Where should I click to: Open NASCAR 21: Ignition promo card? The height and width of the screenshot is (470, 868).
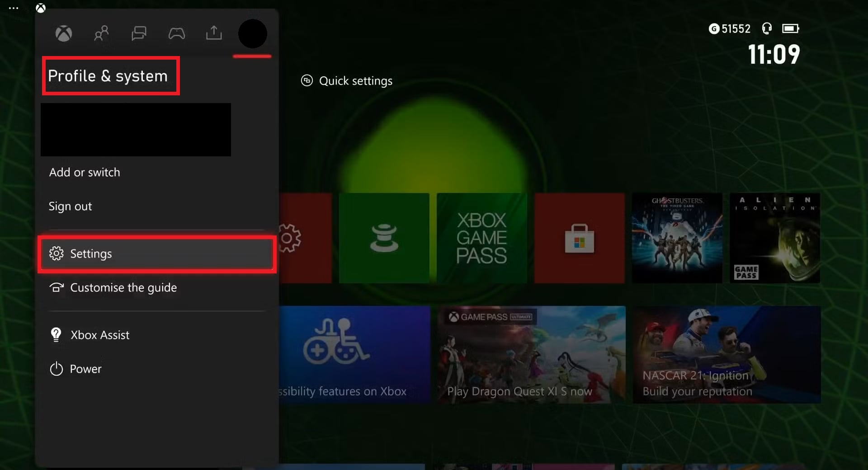pos(726,355)
